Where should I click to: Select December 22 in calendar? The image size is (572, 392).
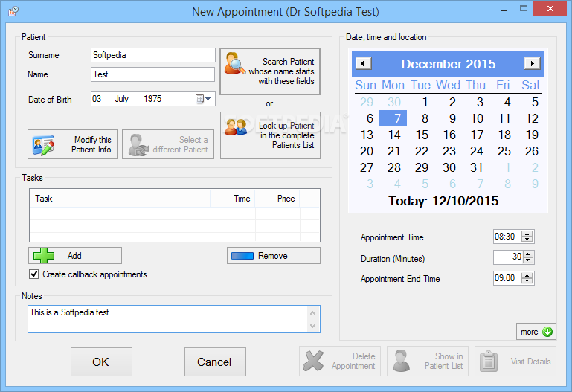pos(421,151)
